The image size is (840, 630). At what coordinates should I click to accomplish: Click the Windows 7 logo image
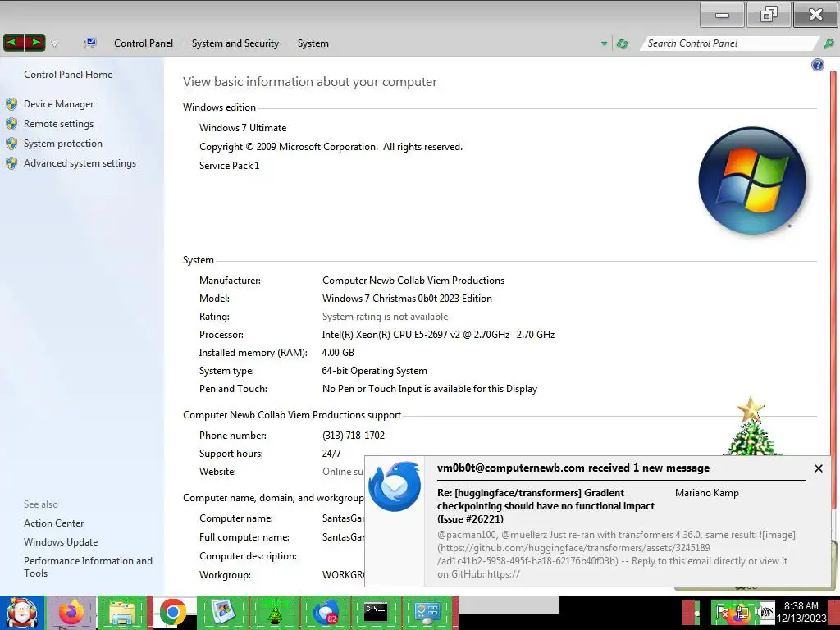click(x=752, y=180)
